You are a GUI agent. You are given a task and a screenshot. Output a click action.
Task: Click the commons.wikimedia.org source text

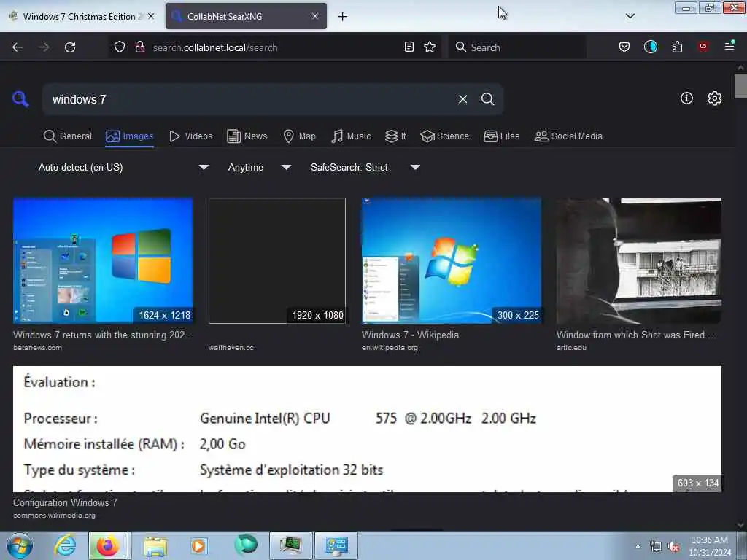point(54,516)
